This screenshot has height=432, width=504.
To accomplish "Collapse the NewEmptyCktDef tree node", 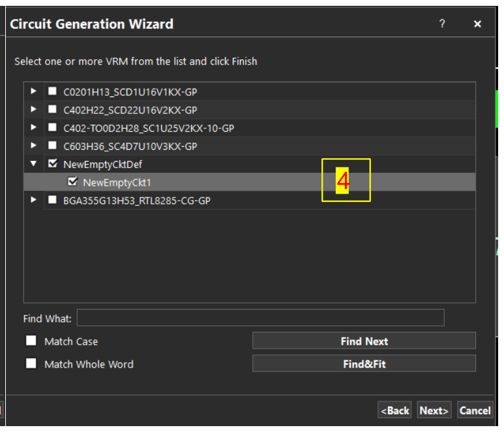I will pyautogui.click(x=33, y=164).
